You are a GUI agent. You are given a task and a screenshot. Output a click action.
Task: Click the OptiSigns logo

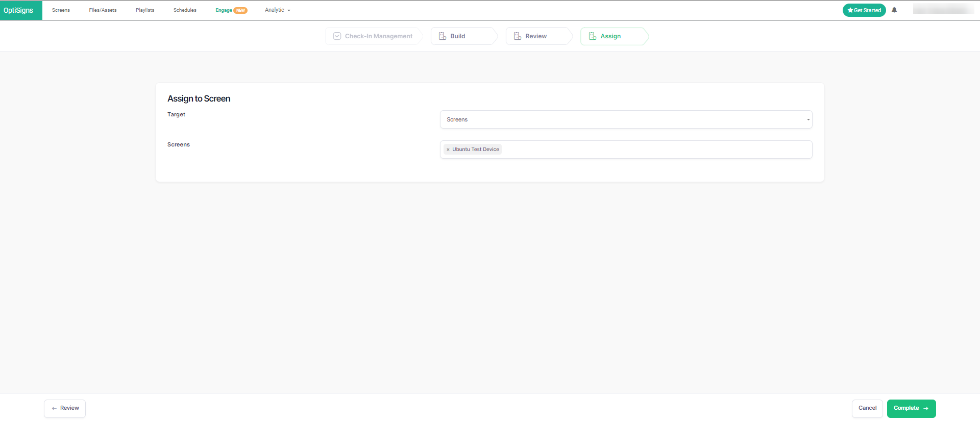[18, 10]
